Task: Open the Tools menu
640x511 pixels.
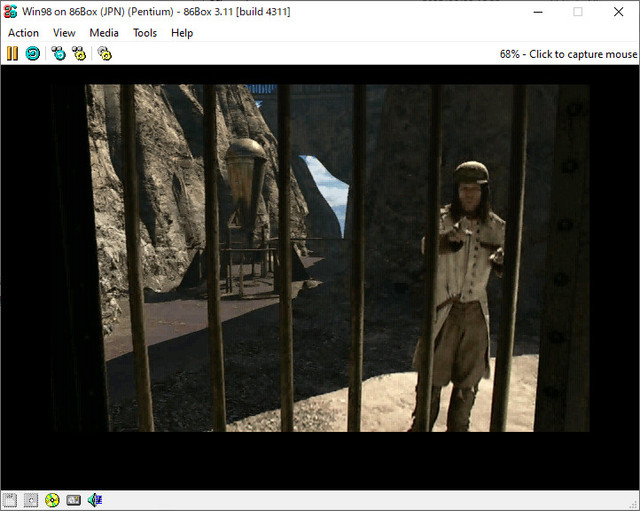Action: click(145, 33)
